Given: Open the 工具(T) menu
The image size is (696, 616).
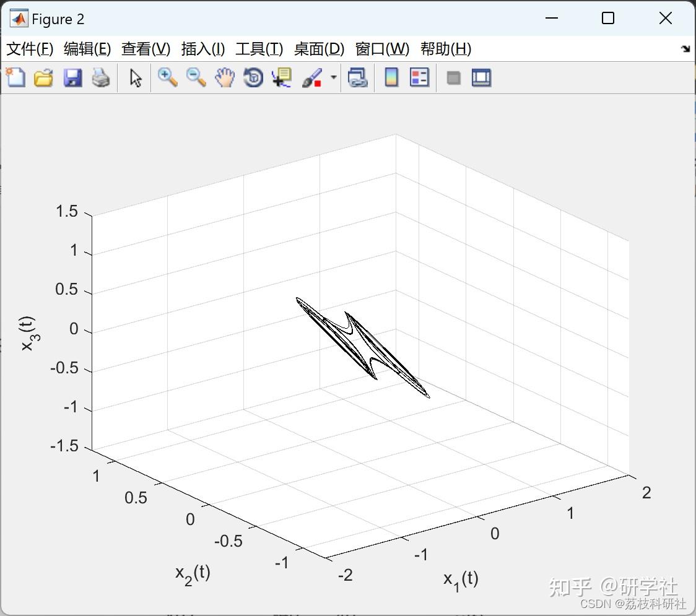Looking at the screenshot, I should pyautogui.click(x=259, y=49).
